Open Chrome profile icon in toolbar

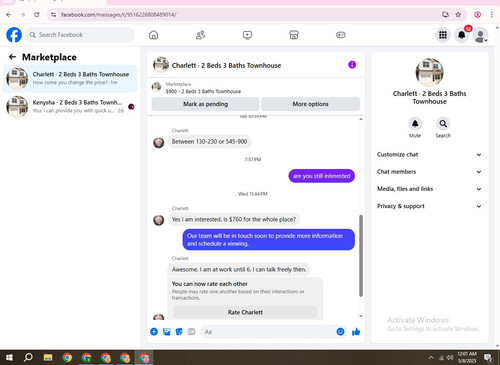pyautogui.click(x=478, y=15)
